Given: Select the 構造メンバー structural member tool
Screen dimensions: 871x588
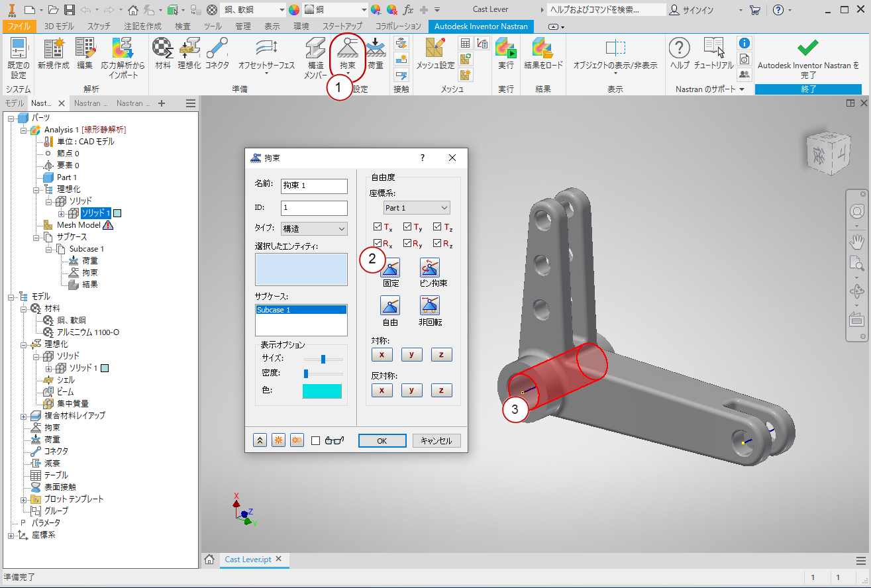Looking at the screenshot, I should pyautogui.click(x=316, y=58).
